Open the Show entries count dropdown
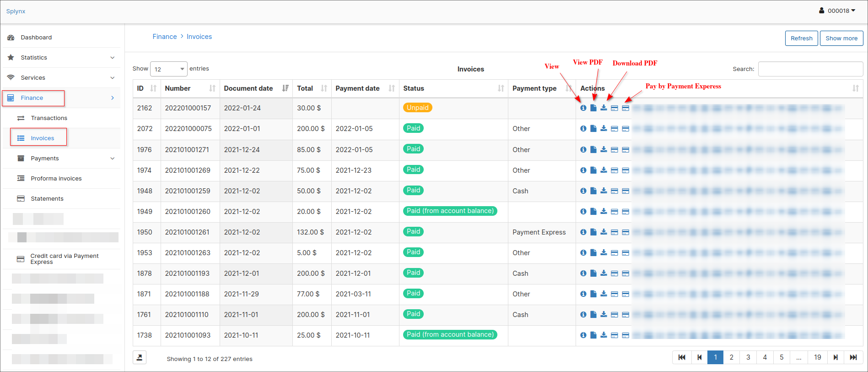 pos(168,69)
